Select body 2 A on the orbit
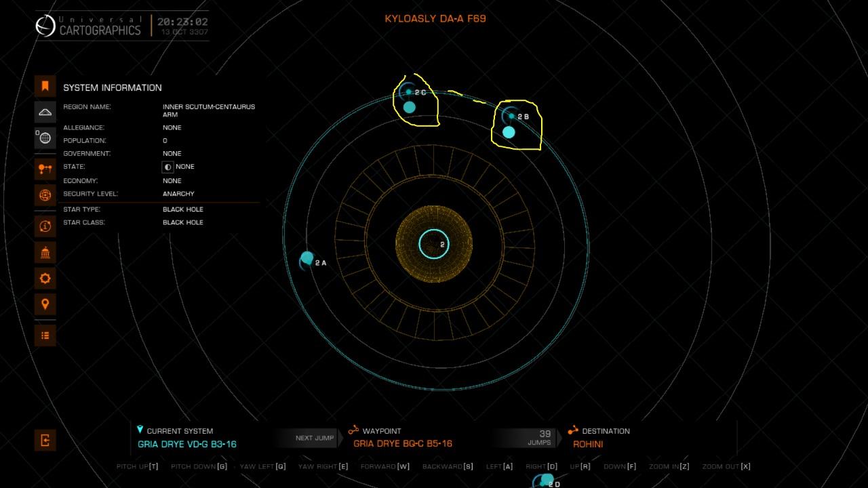Image resolution: width=868 pixels, height=488 pixels. pyautogui.click(x=307, y=259)
